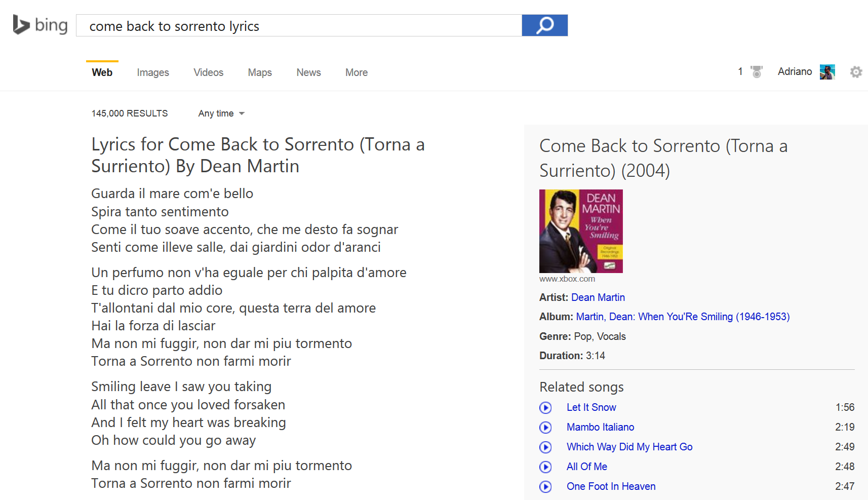Click the www.xbox.com source text
The width and height of the screenshot is (868, 500).
click(x=567, y=279)
